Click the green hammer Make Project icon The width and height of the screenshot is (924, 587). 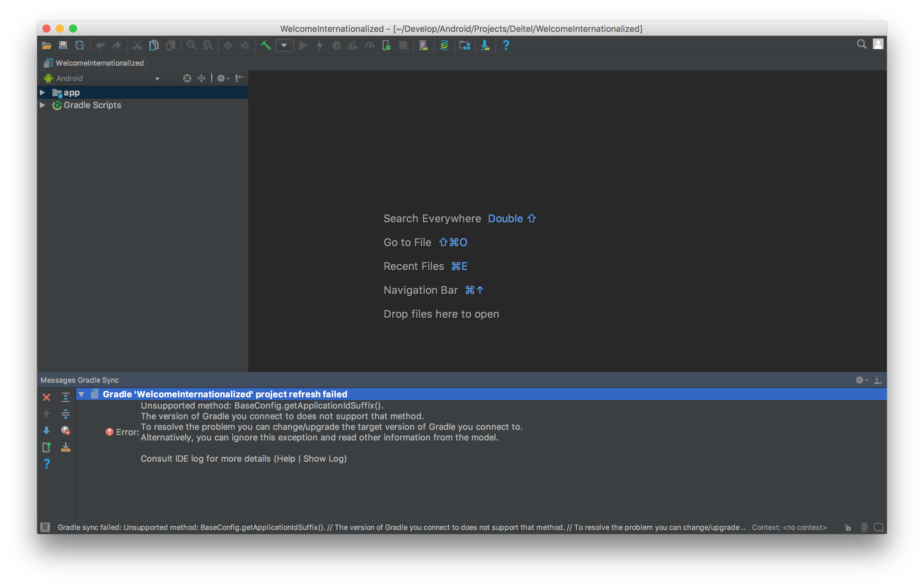266,46
